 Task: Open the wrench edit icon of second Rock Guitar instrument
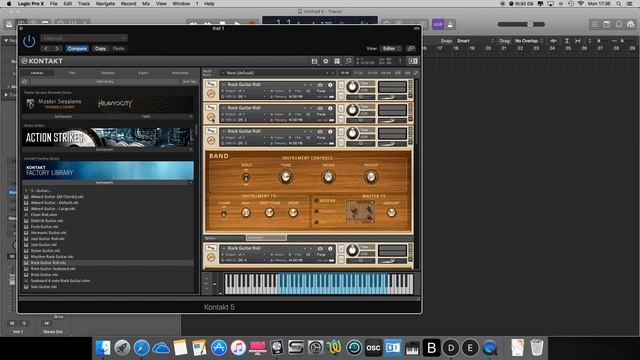tap(211, 108)
